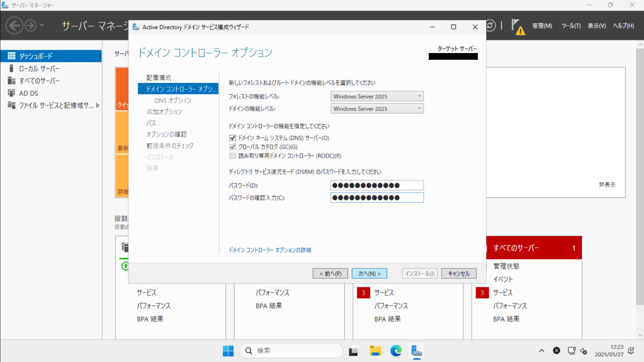The width and height of the screenshot is (644, 362).
Task: Click 管理状態 in All Servers tile
Action: tap(506, 266)
